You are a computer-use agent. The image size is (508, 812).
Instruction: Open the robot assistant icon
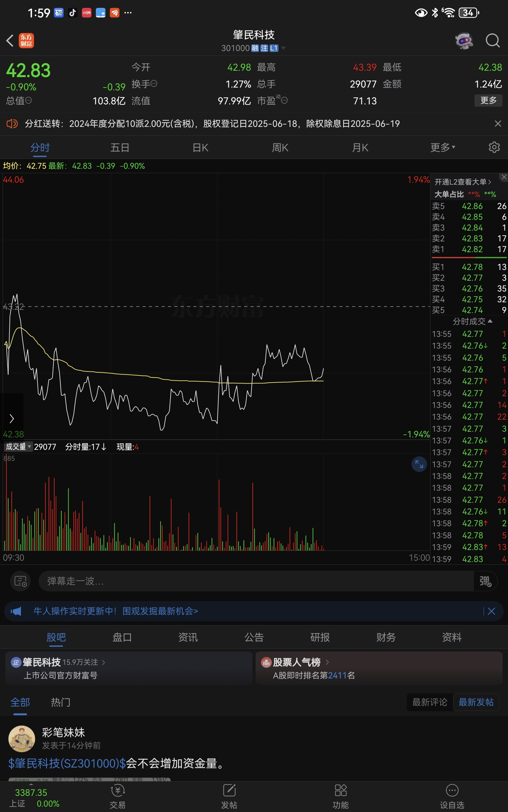coord(464,41)
